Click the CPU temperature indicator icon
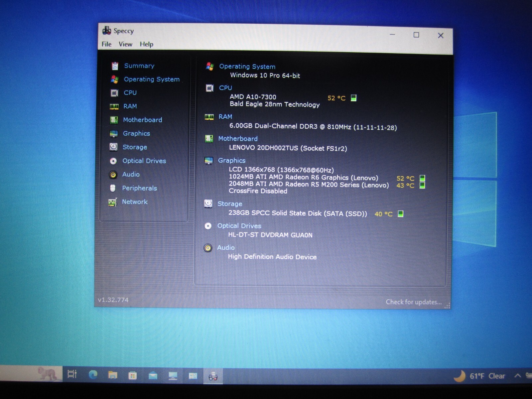532x399 pixels. pyautogui.click(x=354, y=98)
